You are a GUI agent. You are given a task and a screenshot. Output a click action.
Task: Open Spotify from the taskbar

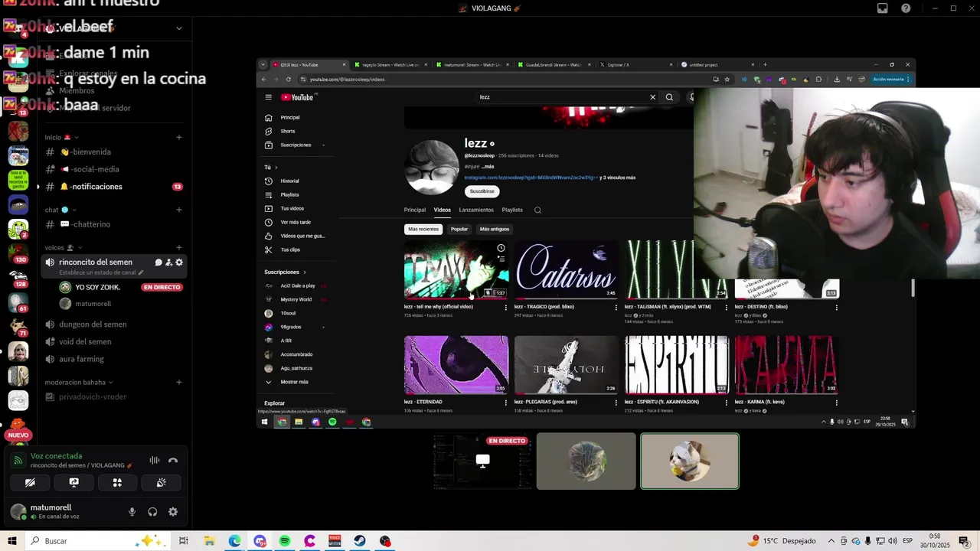(285, 541)
